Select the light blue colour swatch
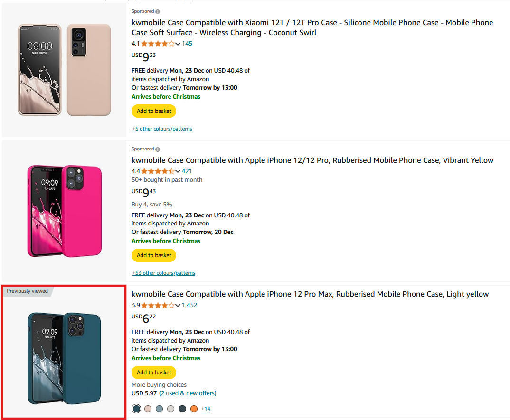This screenshot has width=510, height=420. (159, 409)
